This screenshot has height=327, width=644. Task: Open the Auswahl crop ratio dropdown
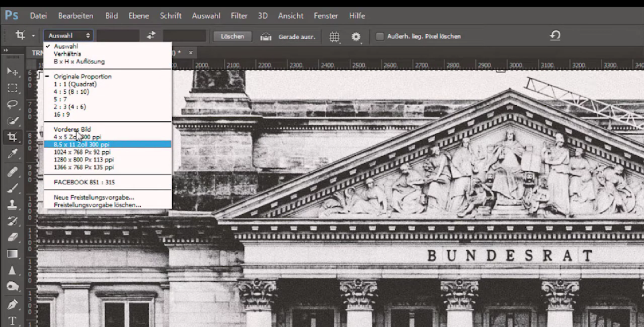(x=69, y=35)
